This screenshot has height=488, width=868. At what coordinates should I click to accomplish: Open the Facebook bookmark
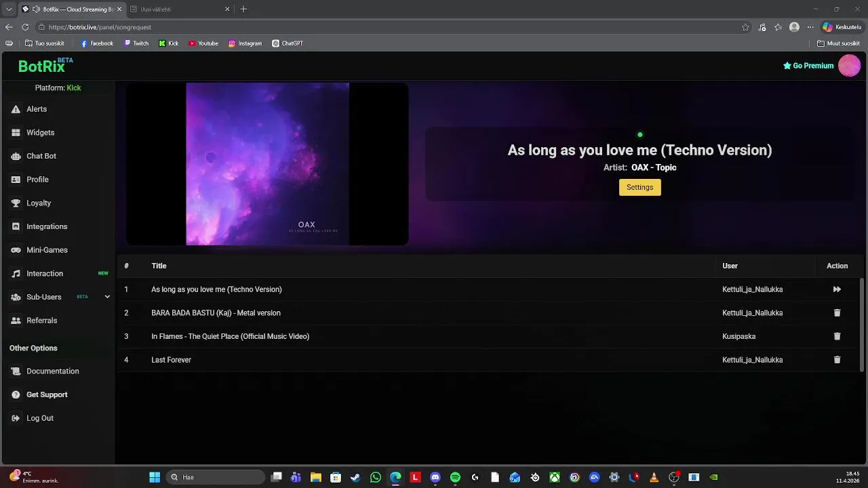[97, 43]
